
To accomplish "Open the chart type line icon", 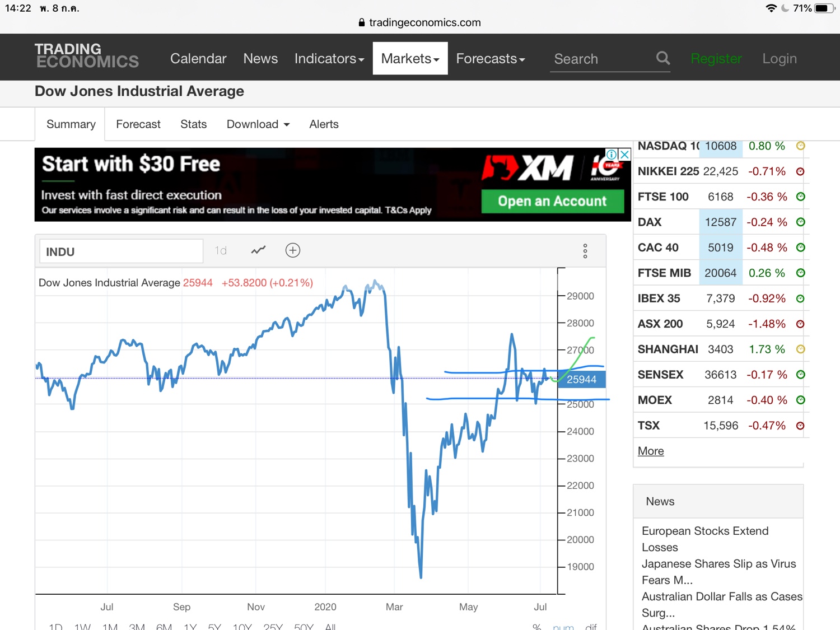I will tap(258, 250).
